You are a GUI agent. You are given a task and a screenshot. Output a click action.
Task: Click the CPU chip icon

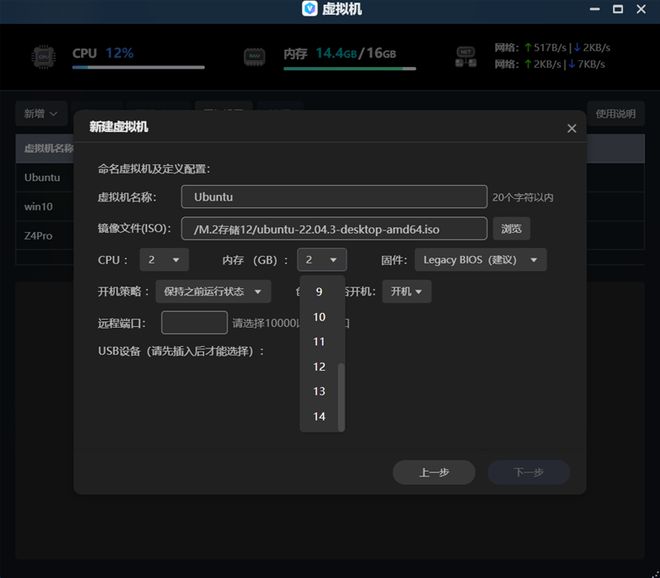pyautogui.click(x=44, y=57)
